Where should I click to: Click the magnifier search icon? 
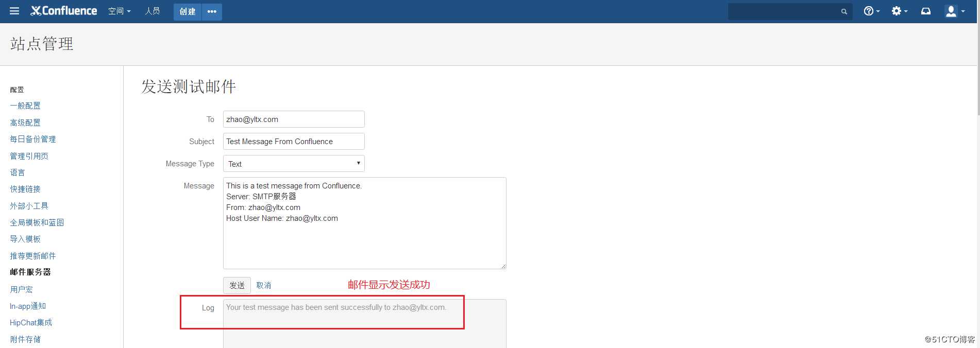coord(844,11)
